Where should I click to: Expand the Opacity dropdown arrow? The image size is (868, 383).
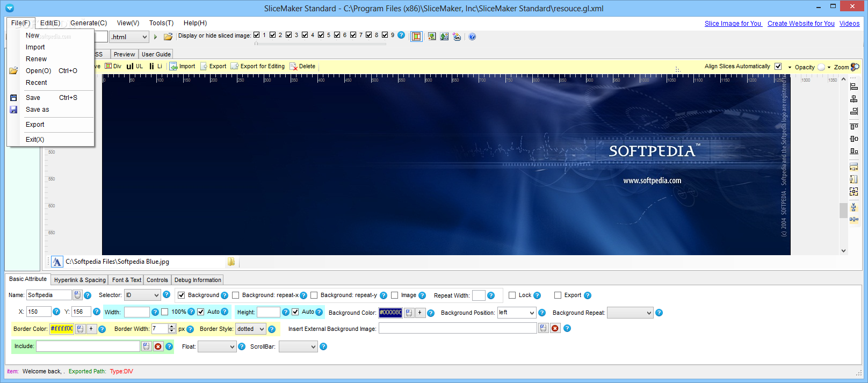tap(790, 67)
